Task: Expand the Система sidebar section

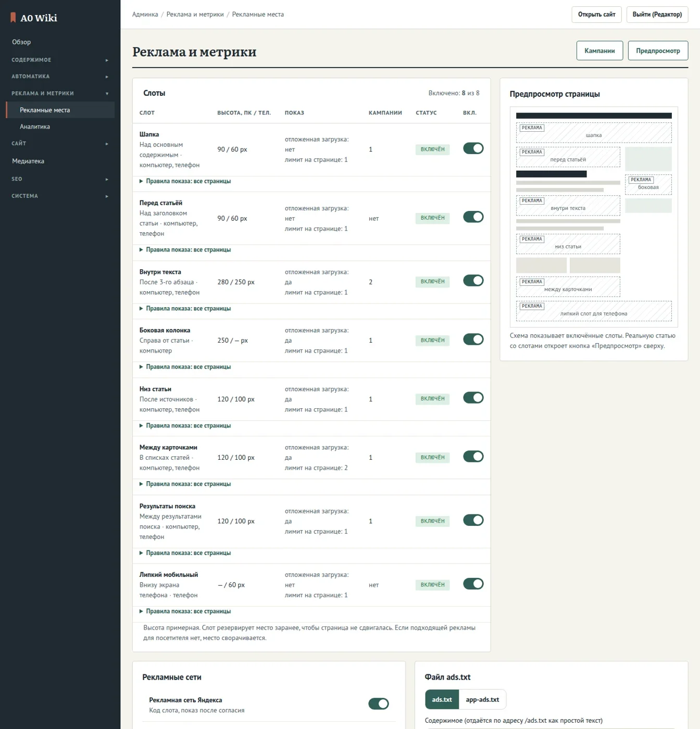Action: tap(60, 196)
